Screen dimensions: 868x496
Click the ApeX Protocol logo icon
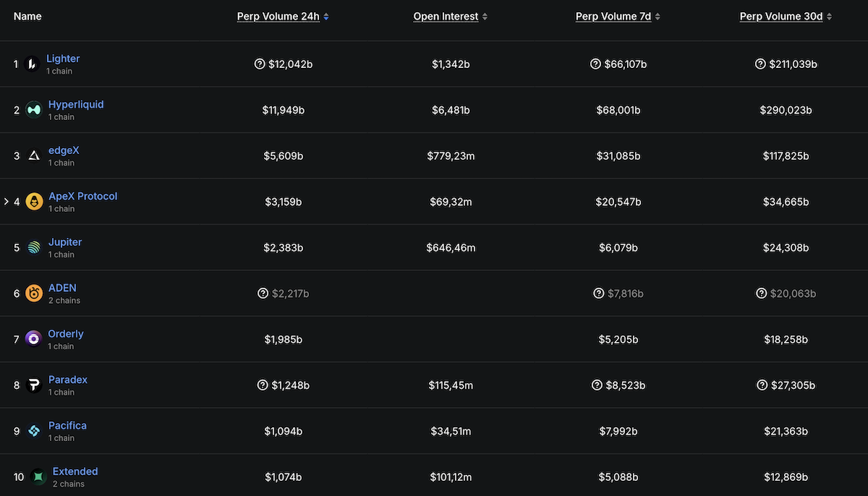point(34,202)
